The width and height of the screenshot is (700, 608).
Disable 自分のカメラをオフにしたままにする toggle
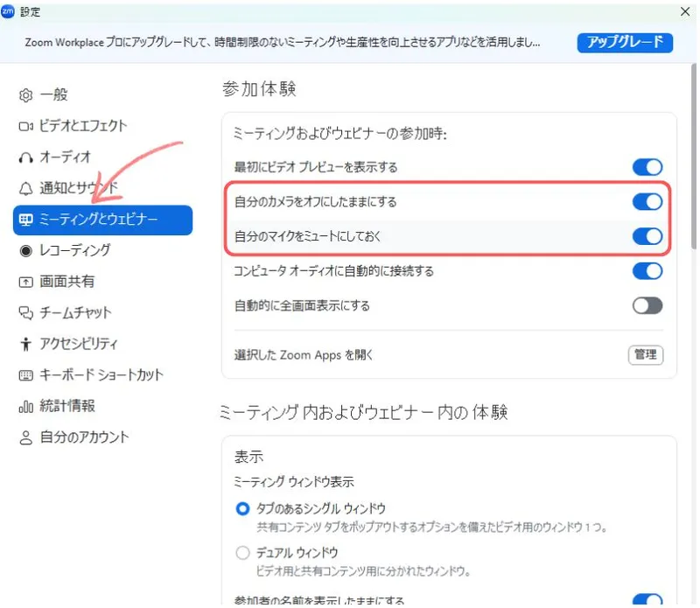[x=647, y=202]
